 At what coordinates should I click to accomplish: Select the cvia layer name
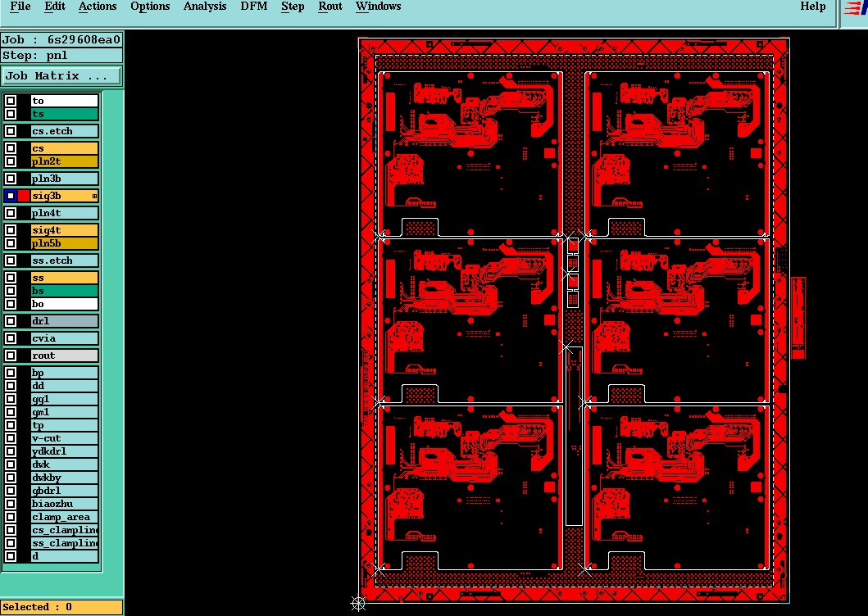pos(65,338)
